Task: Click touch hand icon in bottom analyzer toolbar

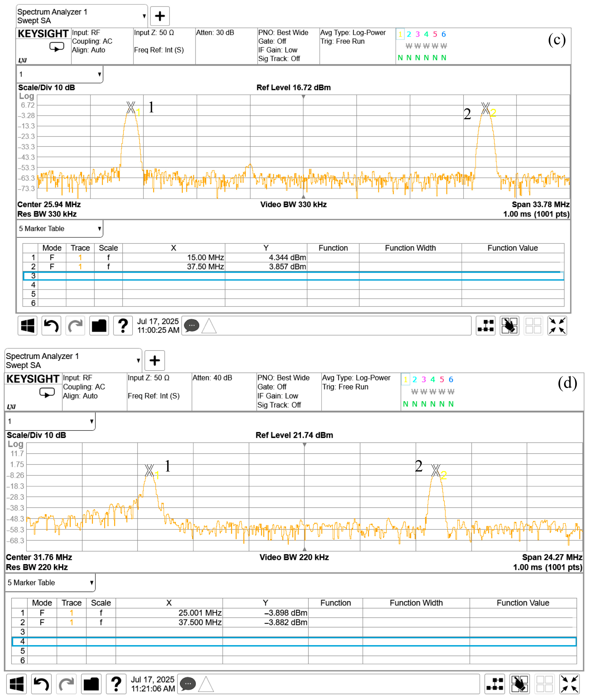Action: click(520, 684)
